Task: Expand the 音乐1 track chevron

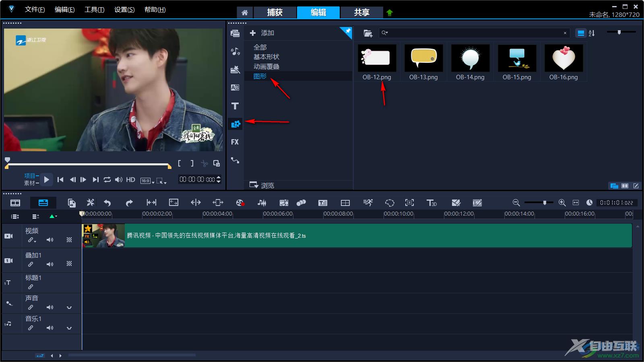Action: [x=69, y=328]
